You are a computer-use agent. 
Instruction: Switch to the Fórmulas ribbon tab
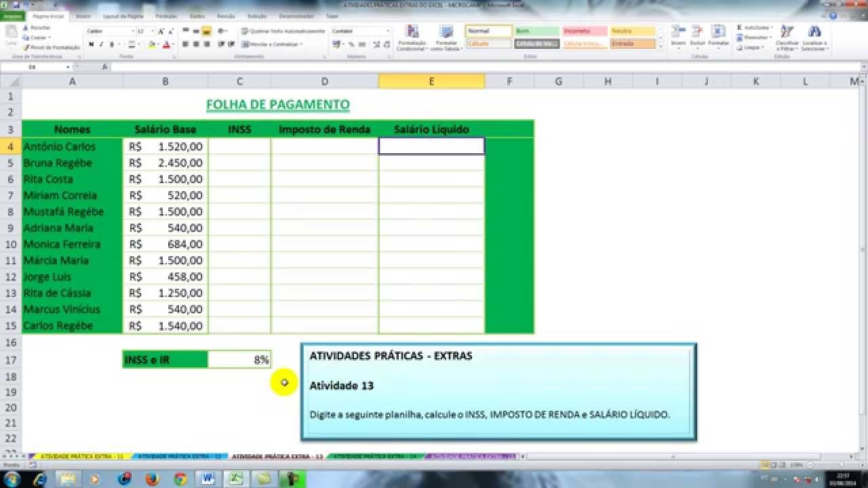166,16
